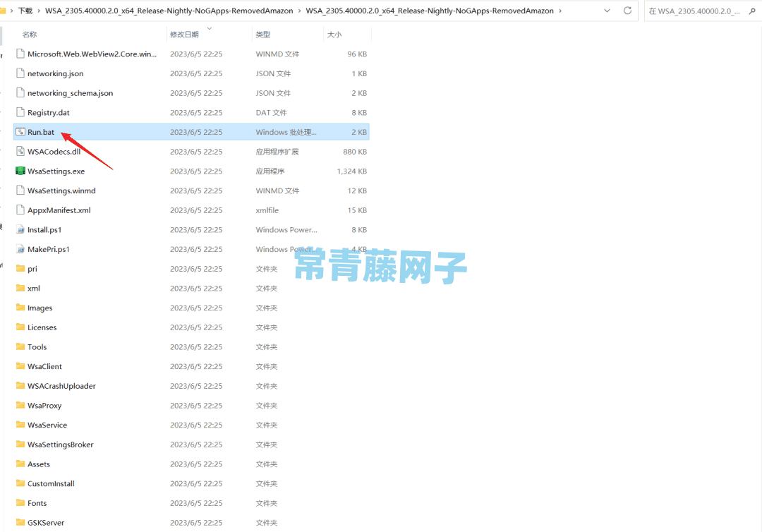762x532 pixels.
Task: Click inside the folder search box
Action: (695, 11)
